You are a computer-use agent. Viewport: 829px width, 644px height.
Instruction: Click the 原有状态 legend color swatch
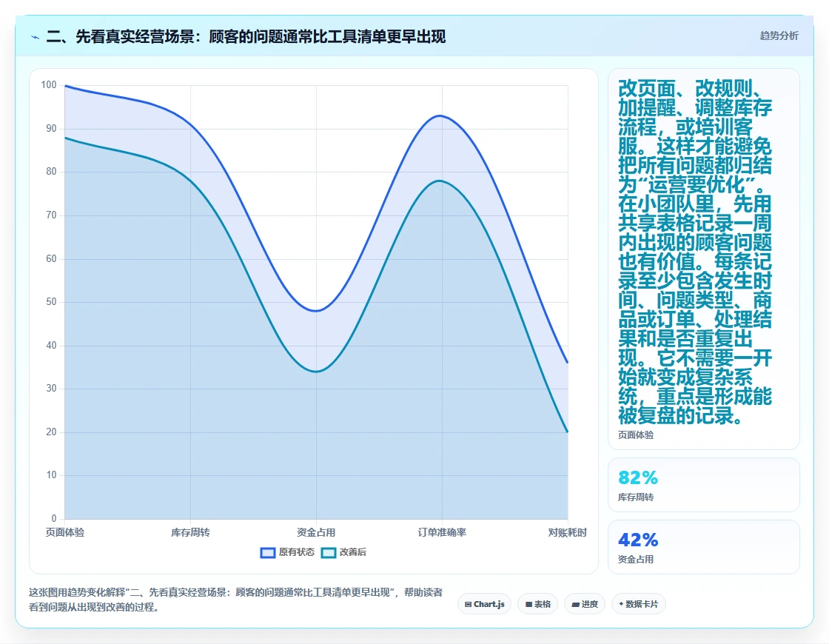coord(268,552)
